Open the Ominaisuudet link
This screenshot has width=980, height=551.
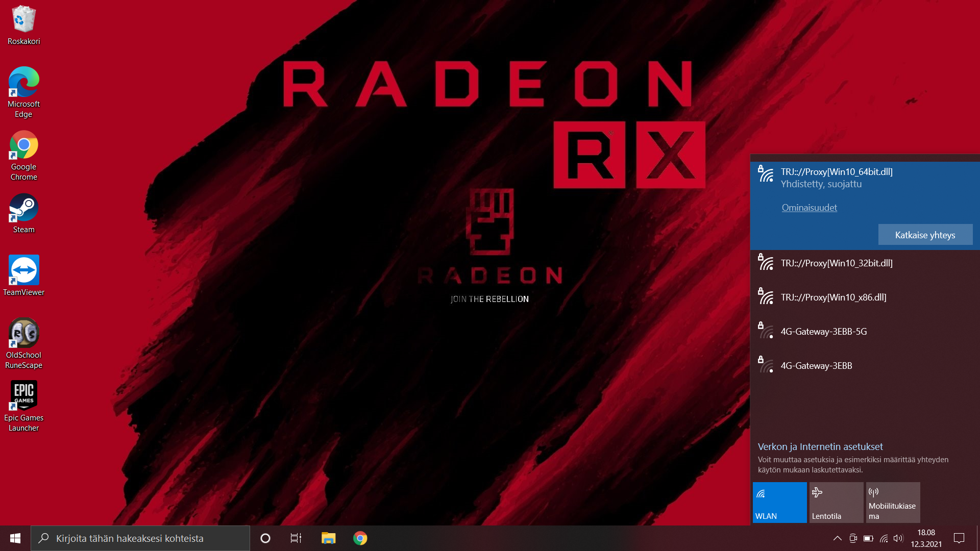point(809,208)
